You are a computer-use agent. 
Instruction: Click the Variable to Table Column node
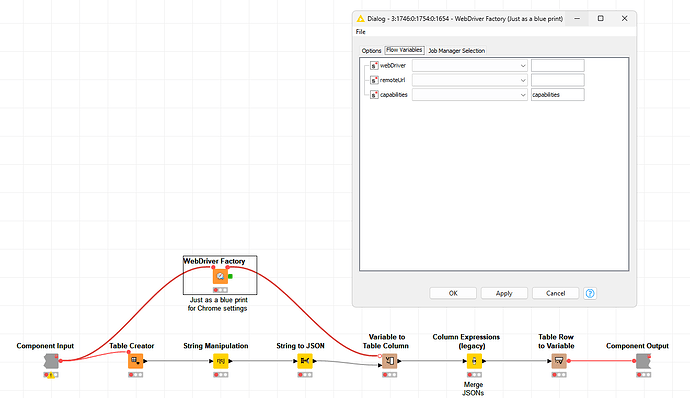[x=389, y=361]
